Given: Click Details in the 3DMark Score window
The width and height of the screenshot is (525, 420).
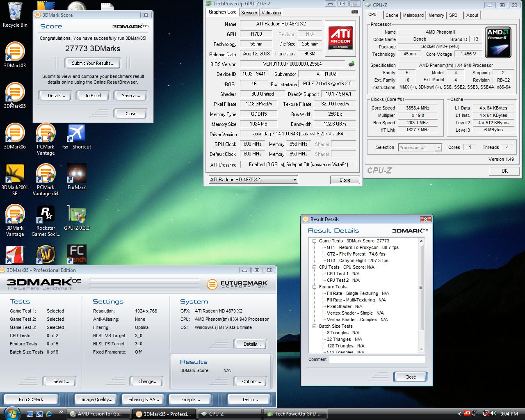Looking at the screenshot, I should tap(56, 96).
